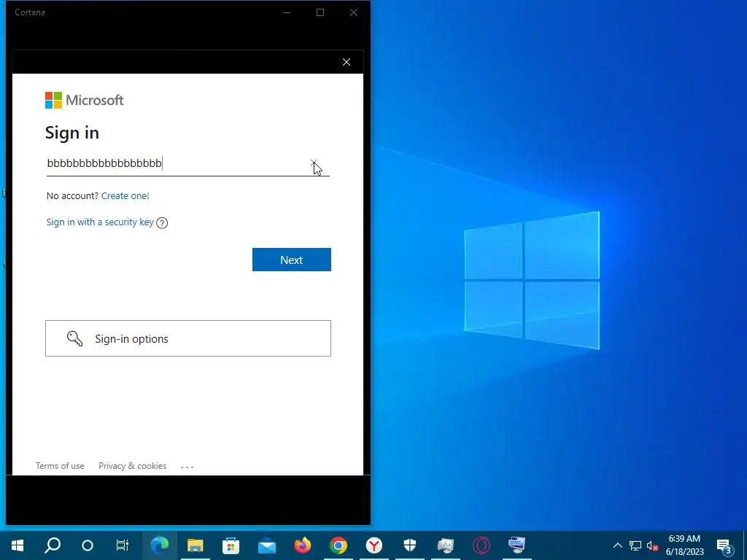Open Privacy & cookies link

tap(133, 466)
